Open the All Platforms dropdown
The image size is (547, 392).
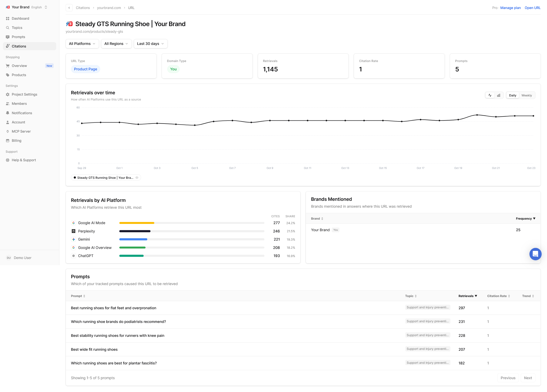pos(82,44)
